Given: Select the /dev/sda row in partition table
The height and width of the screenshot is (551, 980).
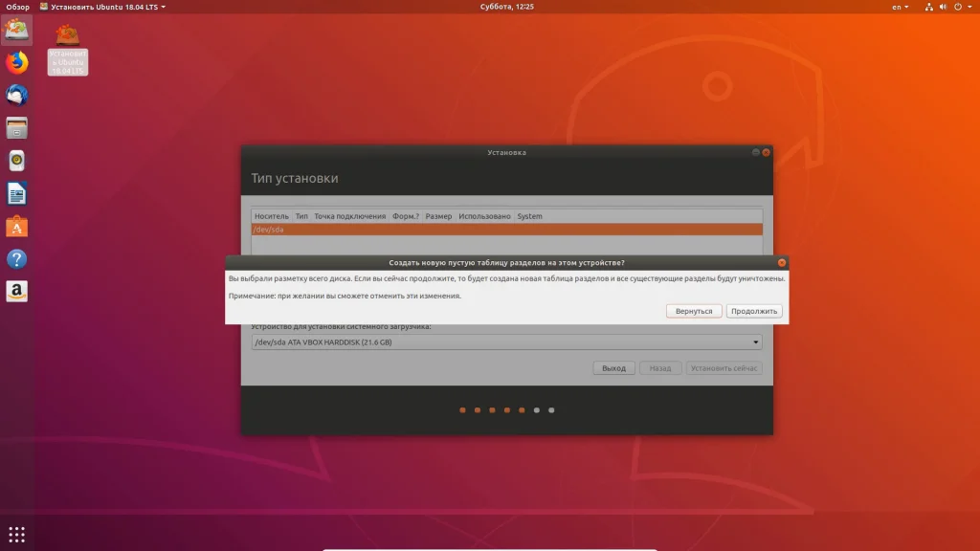Looking at the screenshot, I should (507, 230).
